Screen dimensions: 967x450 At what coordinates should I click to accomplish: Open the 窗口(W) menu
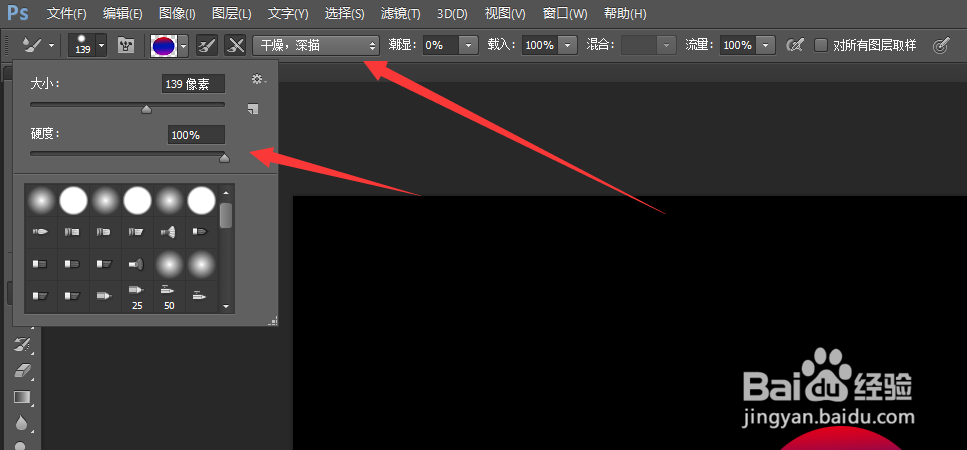tap(565, 14)
